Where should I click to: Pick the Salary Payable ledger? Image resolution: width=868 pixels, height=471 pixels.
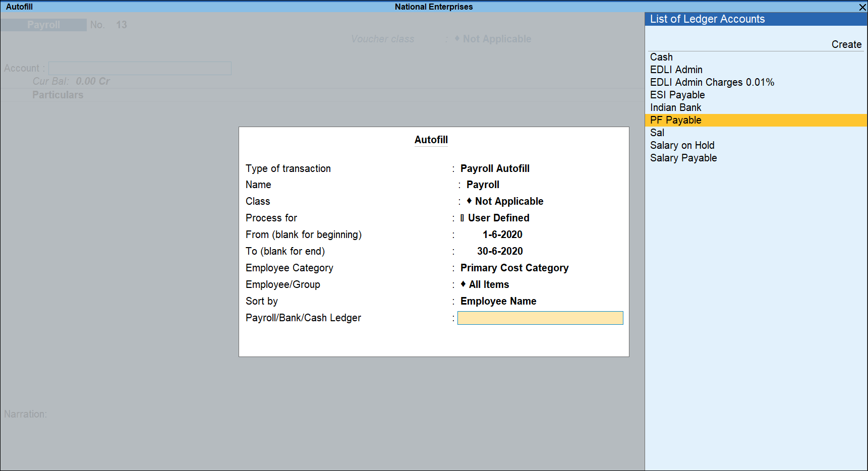[x=683, y=158]
